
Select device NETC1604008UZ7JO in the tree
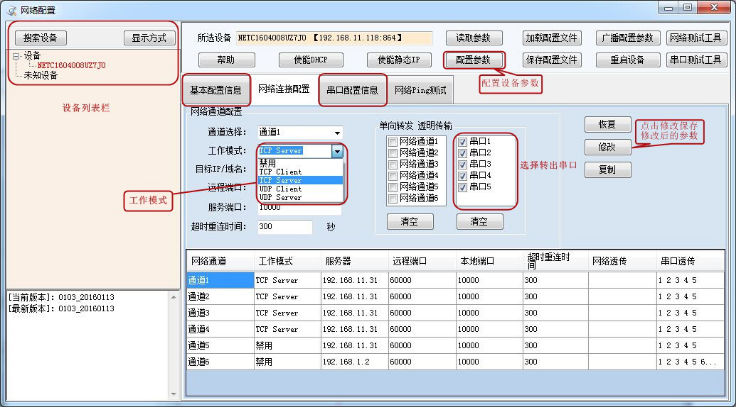point(71,65)
